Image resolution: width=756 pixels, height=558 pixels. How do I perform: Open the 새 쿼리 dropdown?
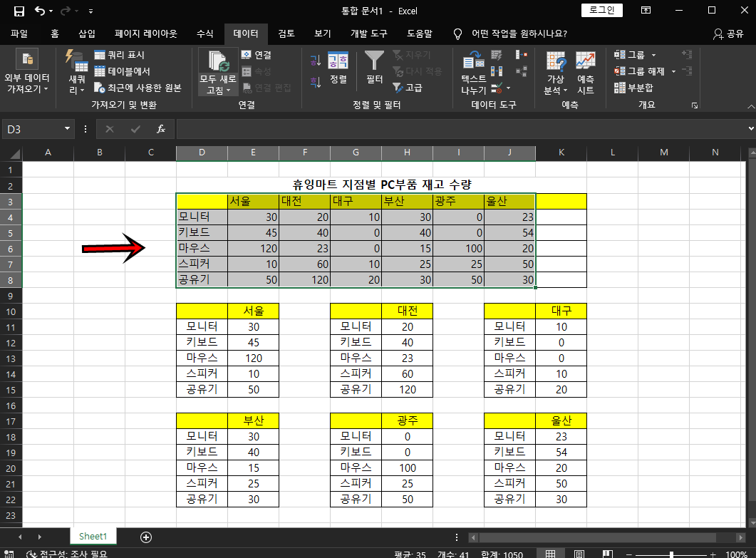click(x=77, y=73)
